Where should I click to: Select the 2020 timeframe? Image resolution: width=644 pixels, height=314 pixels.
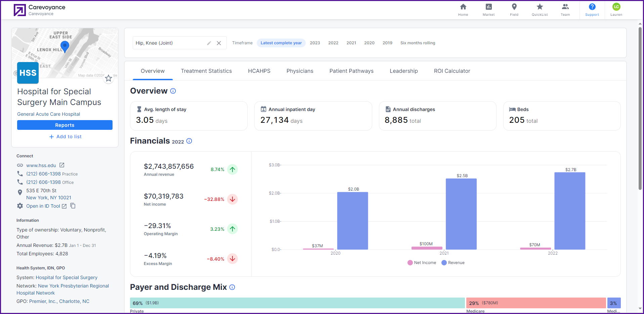tap(369, 43)
